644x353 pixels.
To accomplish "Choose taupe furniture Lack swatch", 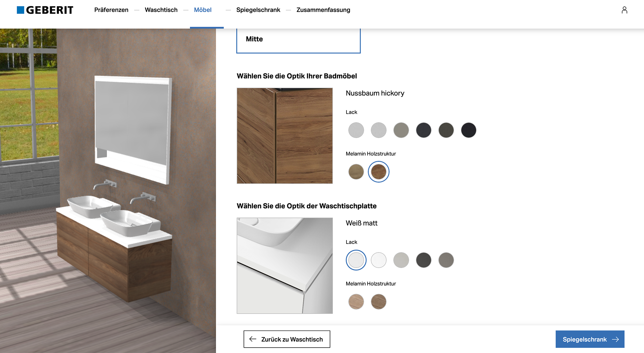I will [401, 130].
